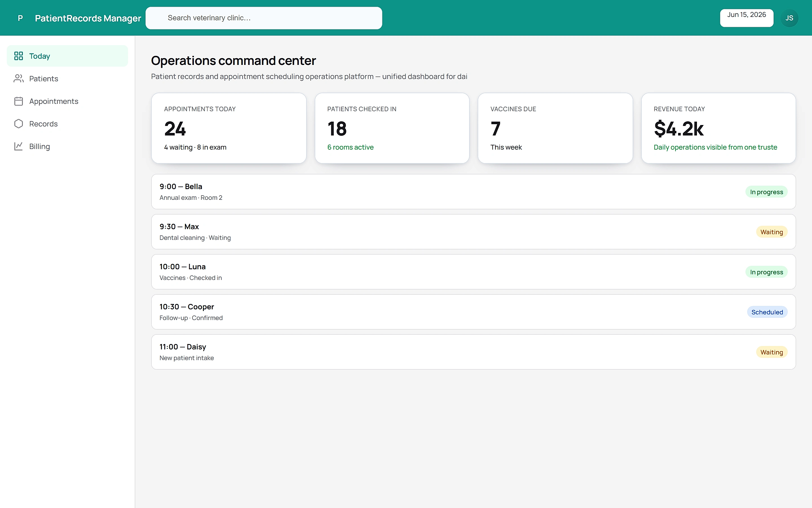Screen dimensions: 812x508
Task: Click the Appointments calendar icon
Action: click(x=18, y=101)
